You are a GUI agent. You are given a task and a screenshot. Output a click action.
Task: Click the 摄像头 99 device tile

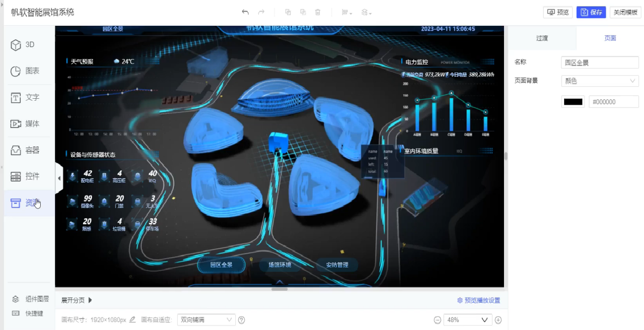point(81,201)
